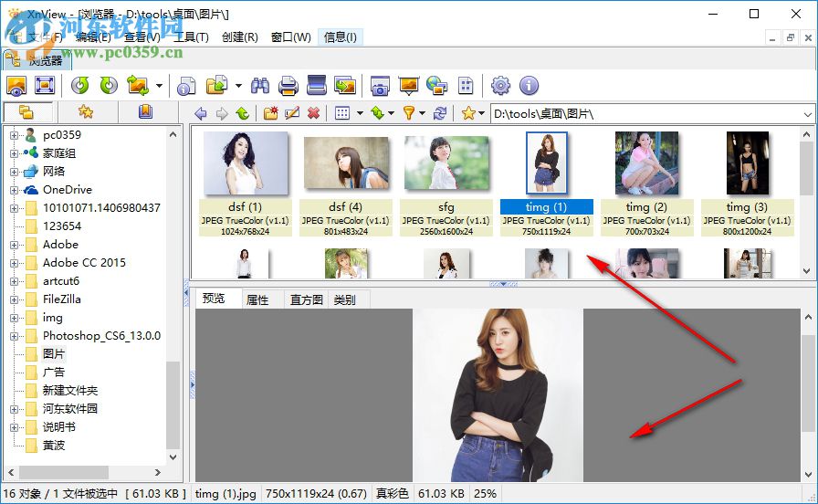Open the 窗口(W) menu

pyautogui.click(x=291, y=37)
